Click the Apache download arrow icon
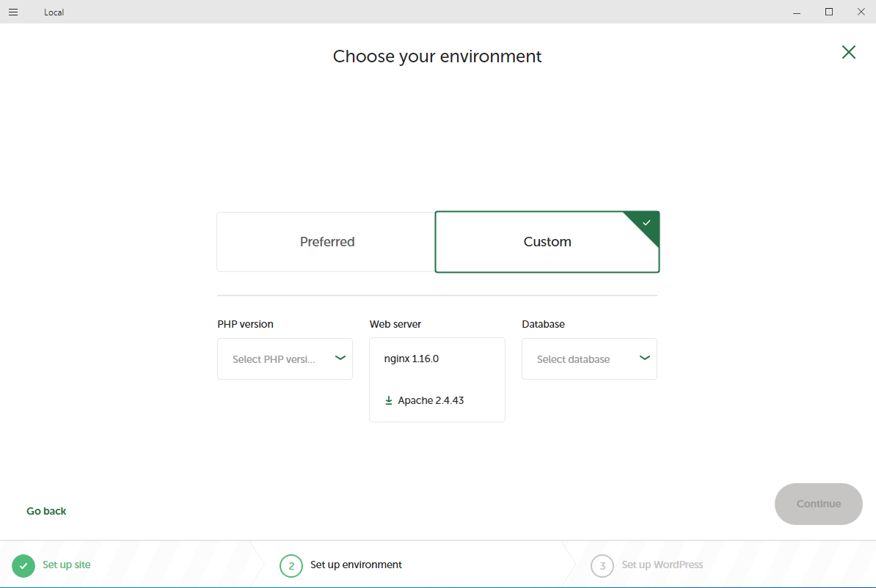The height and width of the screenshot is (588, 876). coord(389,400)
